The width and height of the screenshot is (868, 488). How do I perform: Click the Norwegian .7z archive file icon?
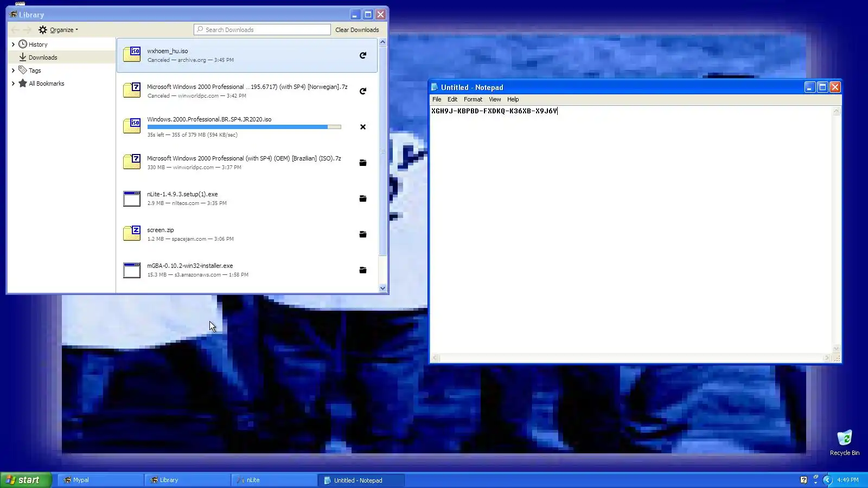[x=132, y=91]
